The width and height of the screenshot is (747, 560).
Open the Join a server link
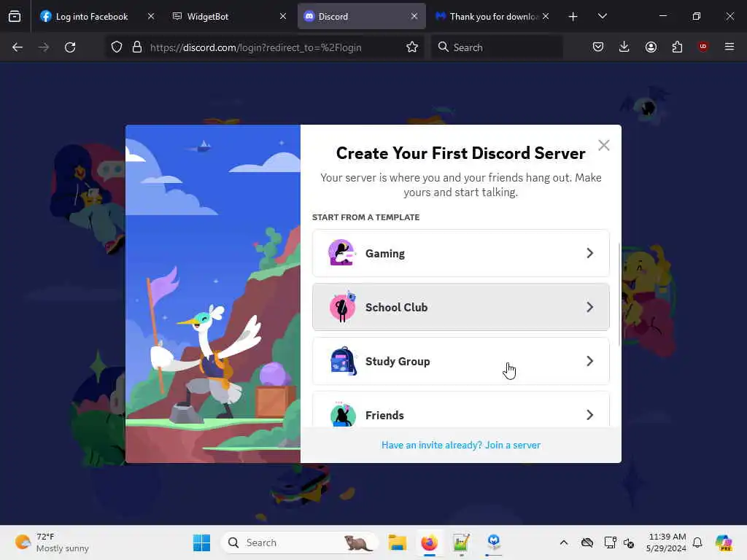[461, 445]
